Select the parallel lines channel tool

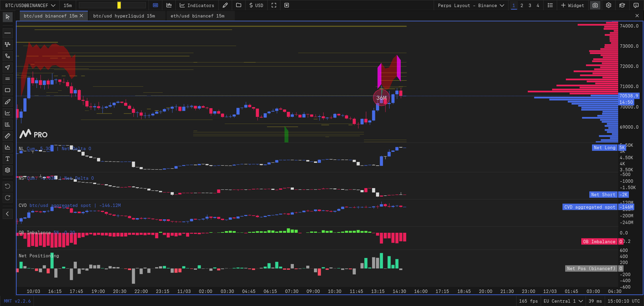[x=8, y=79]
